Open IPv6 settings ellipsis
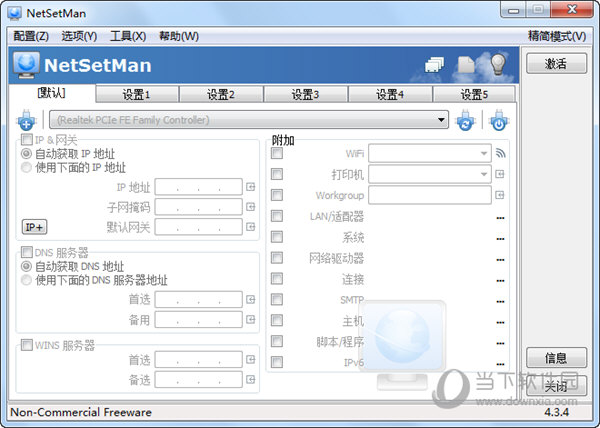600x428 pixels. coord(500,364)
